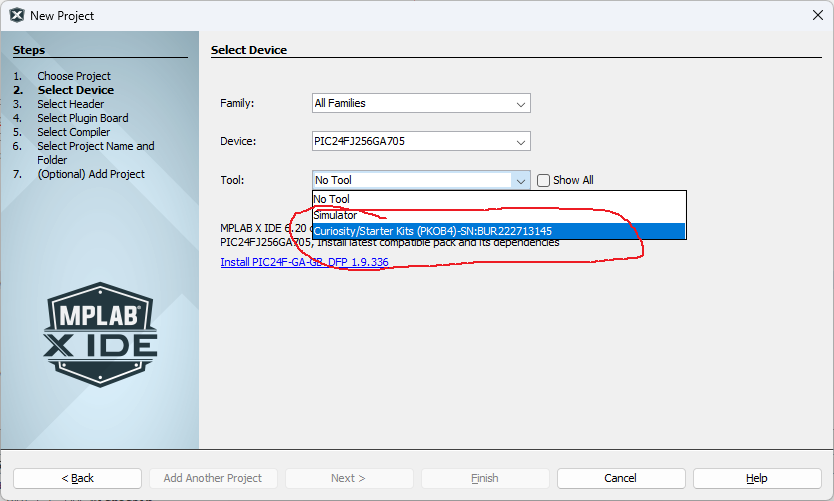
Task: Expand the Family dropdown arrow
Action: tap(520, 104)
